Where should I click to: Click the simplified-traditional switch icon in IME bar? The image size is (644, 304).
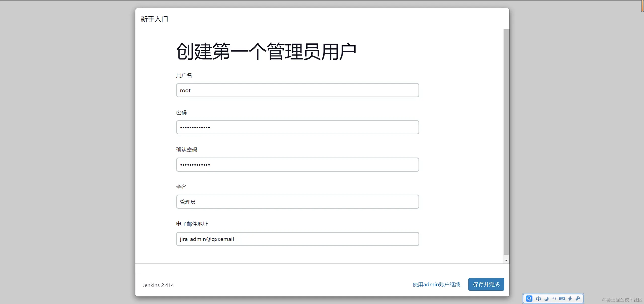(570, 299)
